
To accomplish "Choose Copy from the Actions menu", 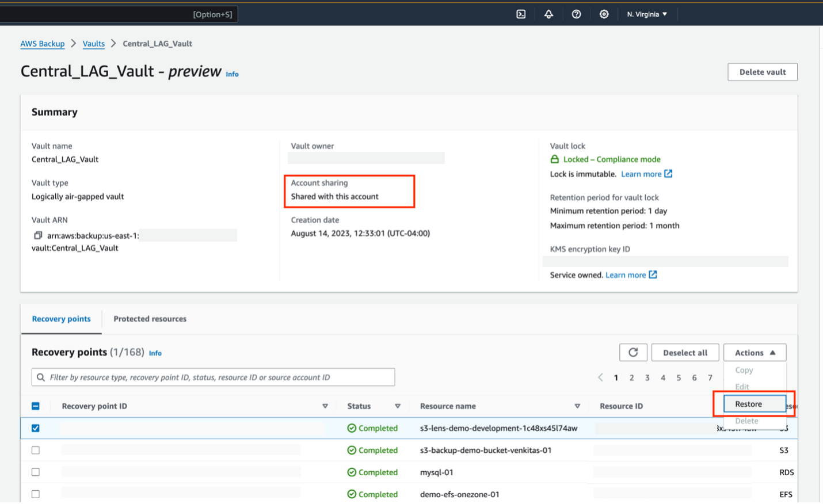I will (x=744, y=370).
